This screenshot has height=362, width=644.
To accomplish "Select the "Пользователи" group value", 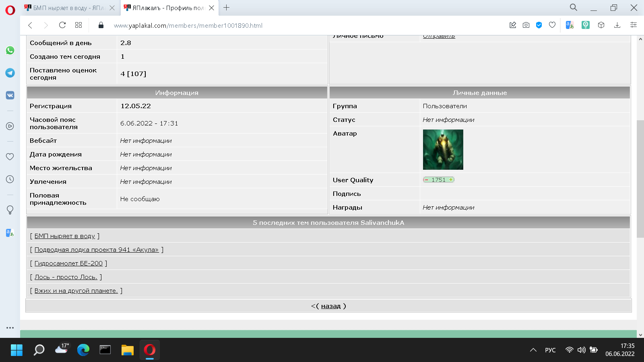I will point(445,106).
